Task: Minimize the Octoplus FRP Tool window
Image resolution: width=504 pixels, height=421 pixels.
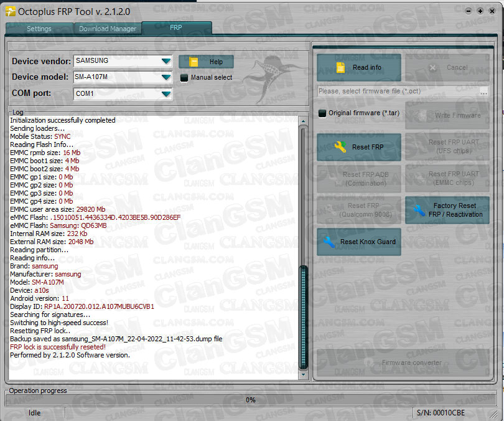Action: (469, 11)
